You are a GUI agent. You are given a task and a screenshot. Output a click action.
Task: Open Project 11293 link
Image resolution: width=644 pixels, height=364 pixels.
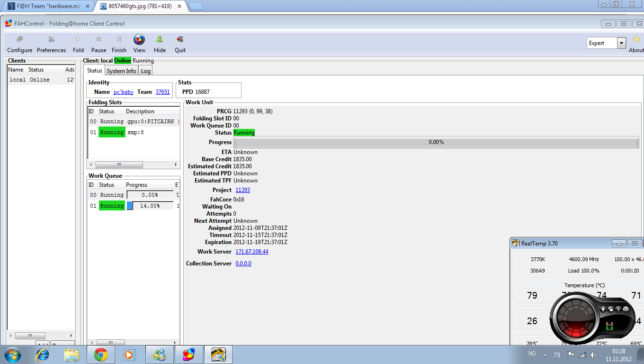pos(242,190)
